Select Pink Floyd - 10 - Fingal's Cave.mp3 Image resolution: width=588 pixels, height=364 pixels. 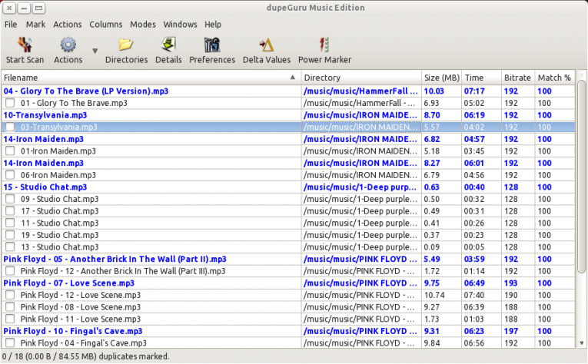[x=73, y=331]
